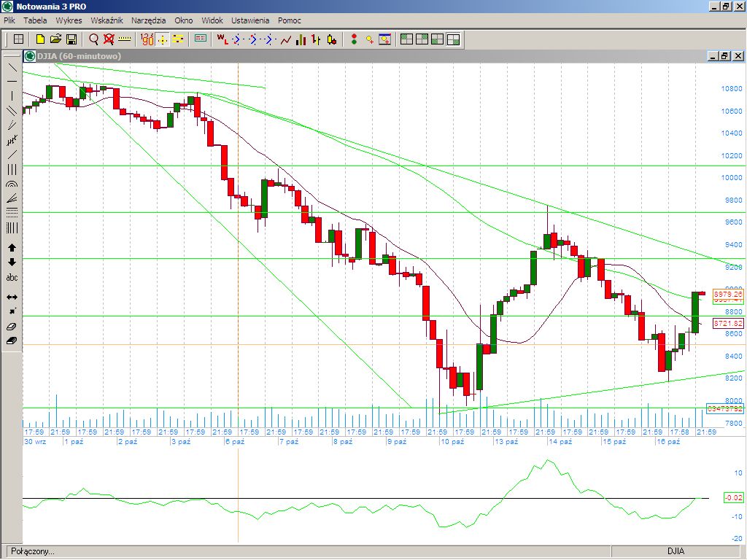747x560 pixels.
Task: Select the diagonal trend line tool
Action: (12, 67)
